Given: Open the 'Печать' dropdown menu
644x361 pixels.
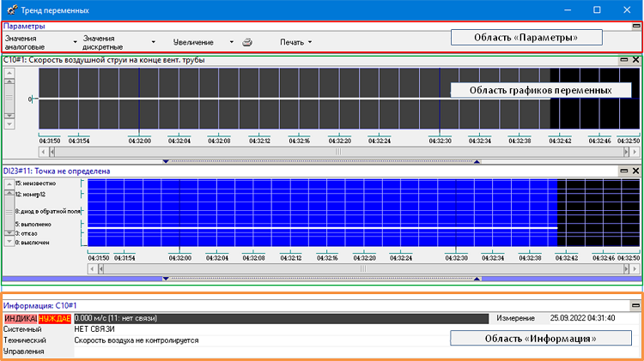Looking at the screenshot, I should (295, 42).
